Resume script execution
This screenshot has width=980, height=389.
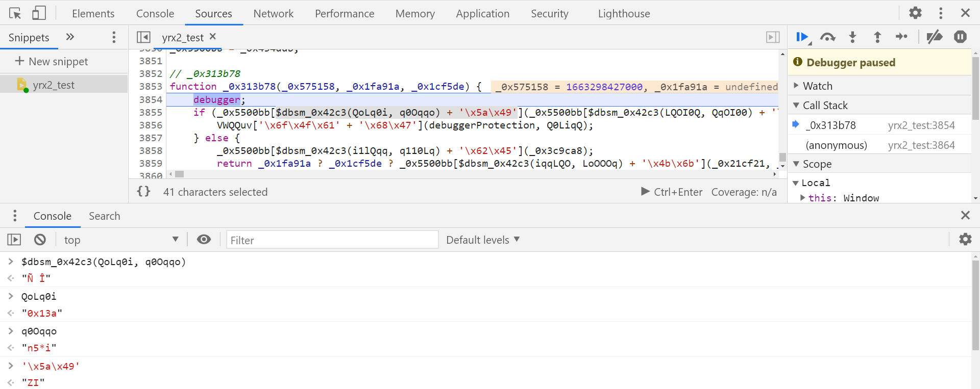click(802, 37)
